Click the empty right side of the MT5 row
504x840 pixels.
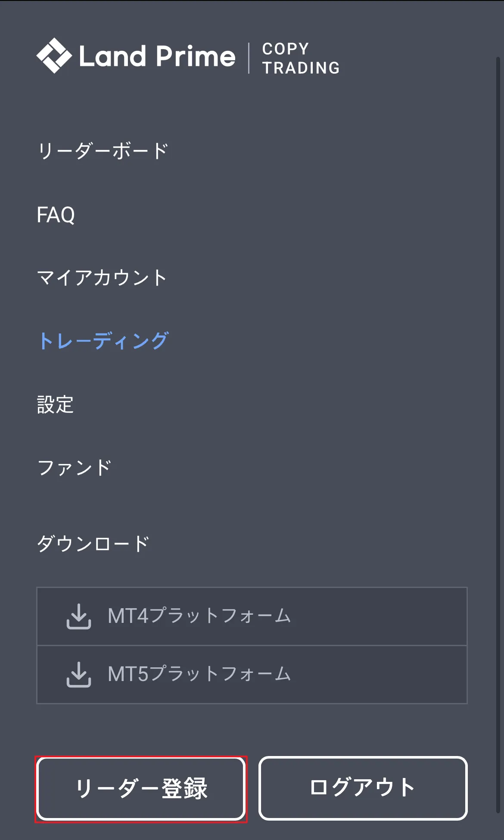(388, 675)
